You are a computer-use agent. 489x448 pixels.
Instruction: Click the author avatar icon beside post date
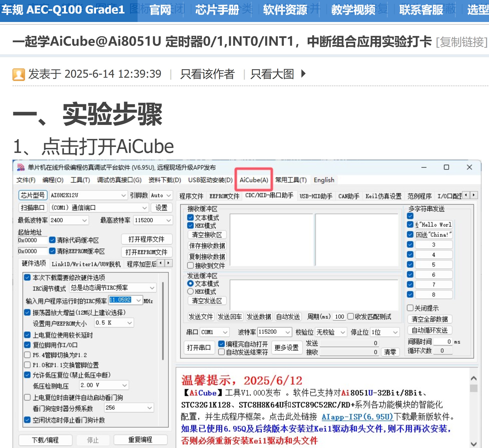coord(19,74)
